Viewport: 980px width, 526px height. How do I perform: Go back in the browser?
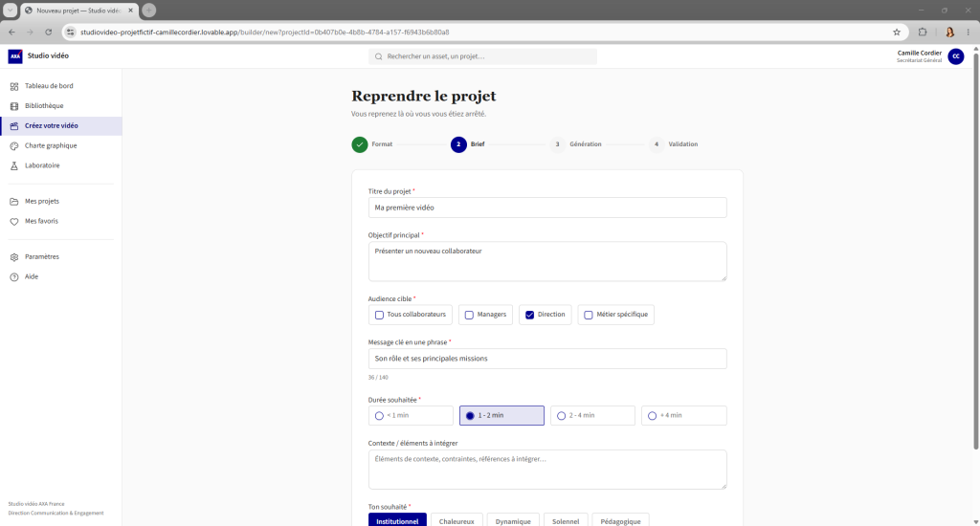click(11, 33)
